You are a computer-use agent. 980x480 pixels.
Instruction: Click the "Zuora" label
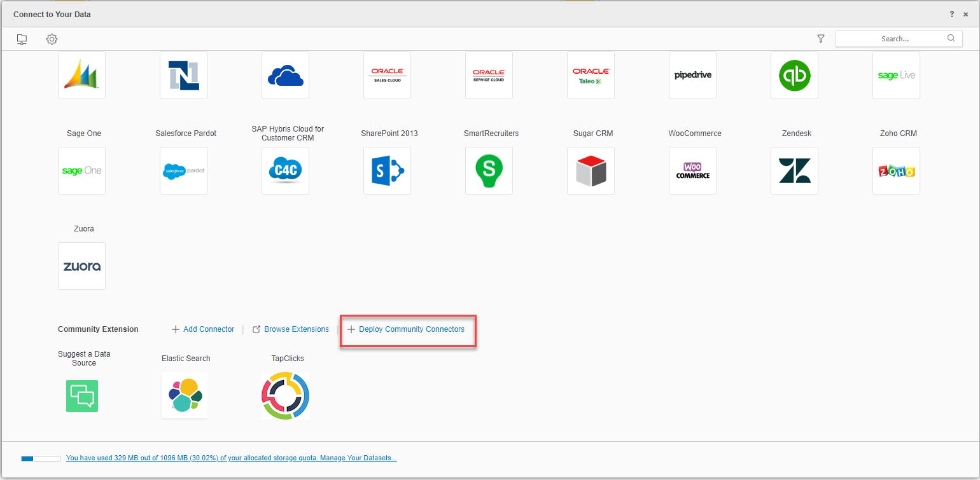click(x=84, y=229)
